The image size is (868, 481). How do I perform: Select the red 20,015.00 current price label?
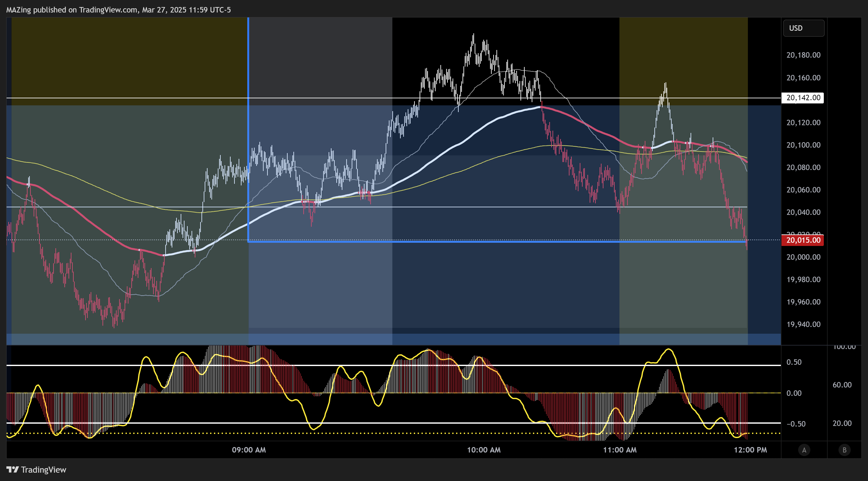pyautogui.click(x=802, y=240)
